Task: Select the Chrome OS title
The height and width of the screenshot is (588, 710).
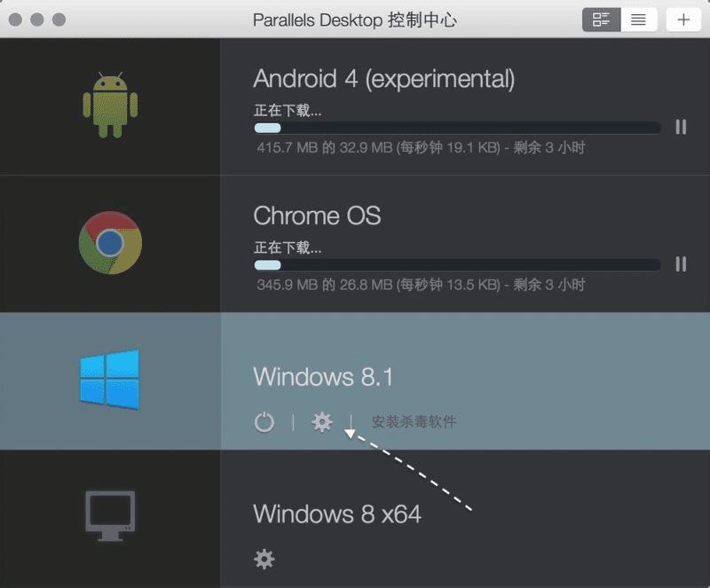Action: [x=317, y=216]
